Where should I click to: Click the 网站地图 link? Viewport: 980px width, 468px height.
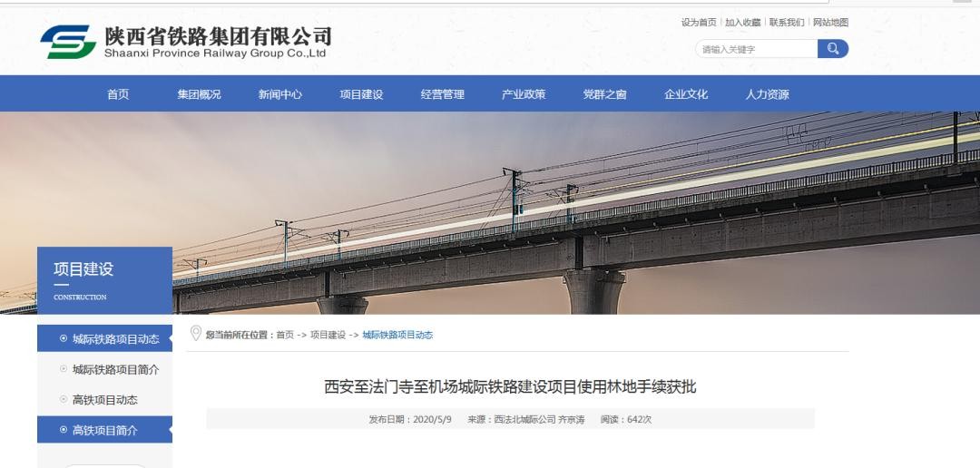830,23
